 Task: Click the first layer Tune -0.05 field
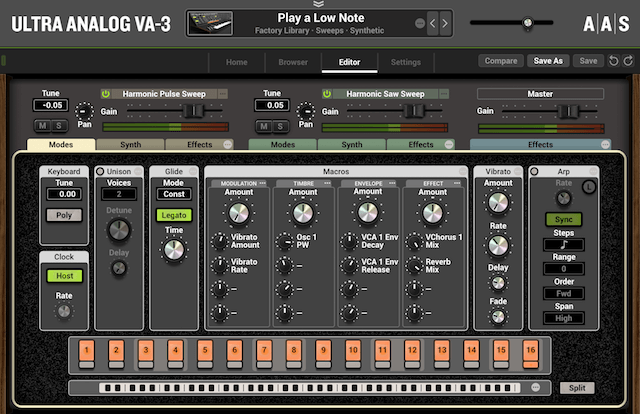coord(51,105)
